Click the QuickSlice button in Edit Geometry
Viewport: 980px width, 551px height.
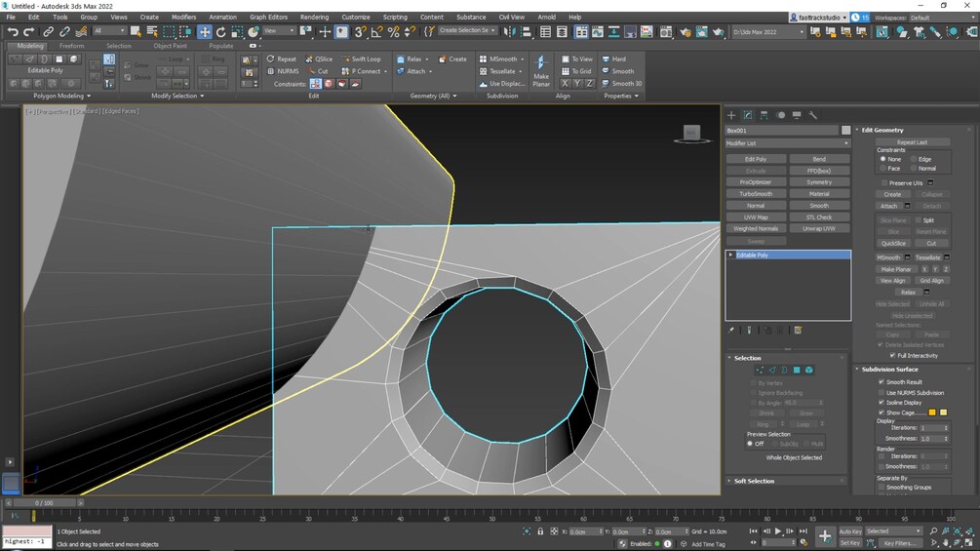[892, 243]
